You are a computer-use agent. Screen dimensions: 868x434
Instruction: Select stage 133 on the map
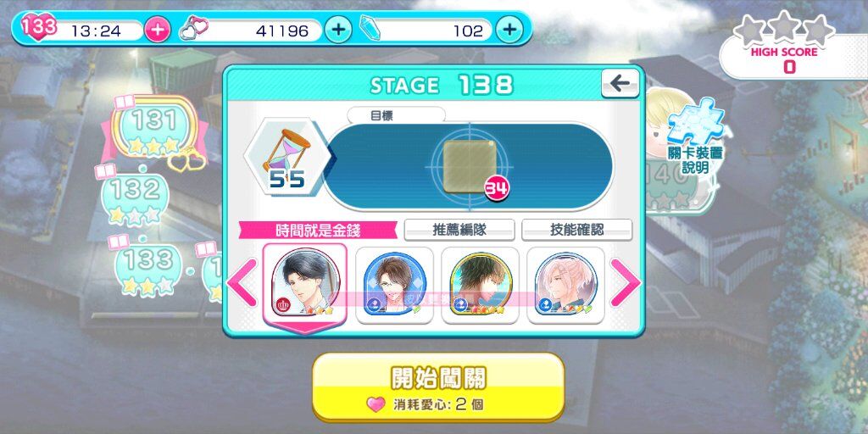tap(147, 269)
